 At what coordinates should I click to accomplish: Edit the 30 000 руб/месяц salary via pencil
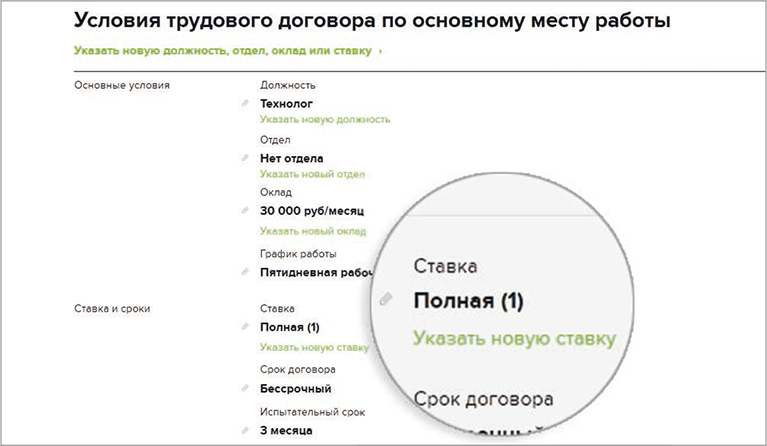click(243, 211)
